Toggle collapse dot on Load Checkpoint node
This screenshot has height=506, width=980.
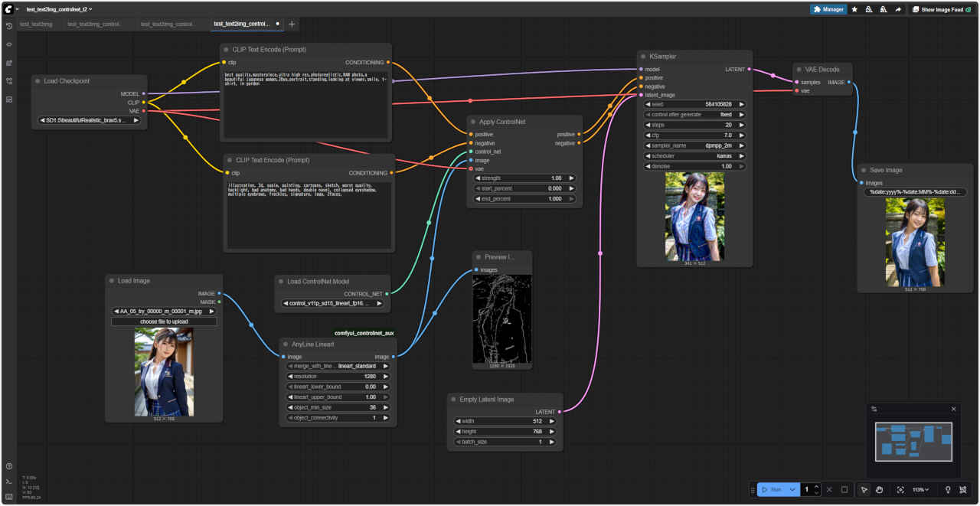click(x=38, y=81)
